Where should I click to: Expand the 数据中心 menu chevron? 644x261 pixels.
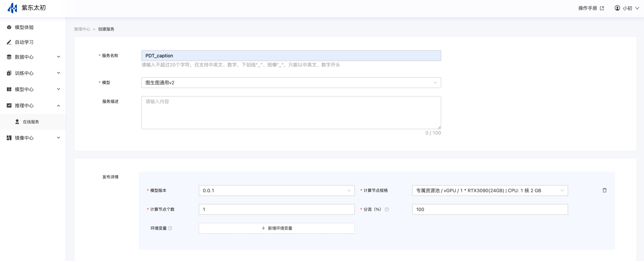tap(59, 57)
